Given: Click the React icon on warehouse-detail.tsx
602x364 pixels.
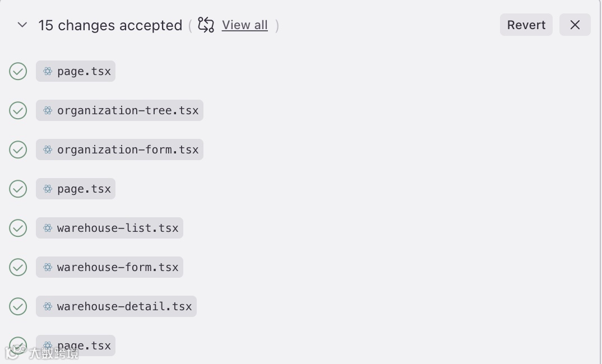Looking at the screenshot, I should coord(48,306).
